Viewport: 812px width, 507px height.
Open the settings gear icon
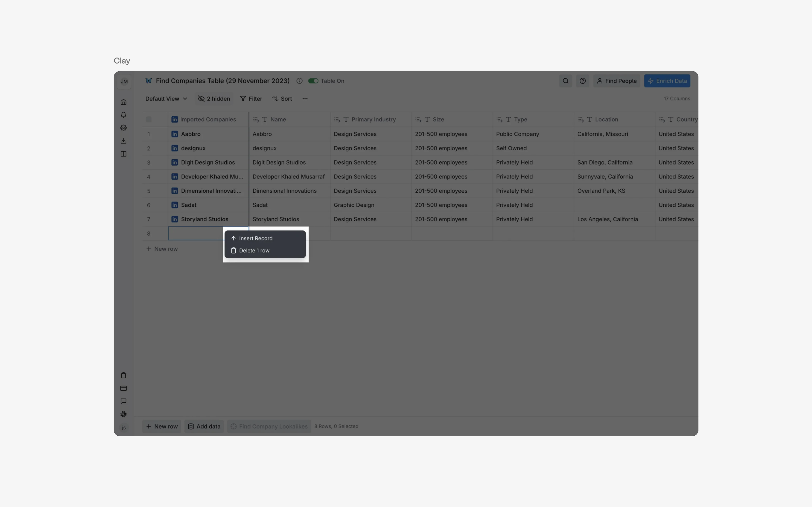(123, 128)
